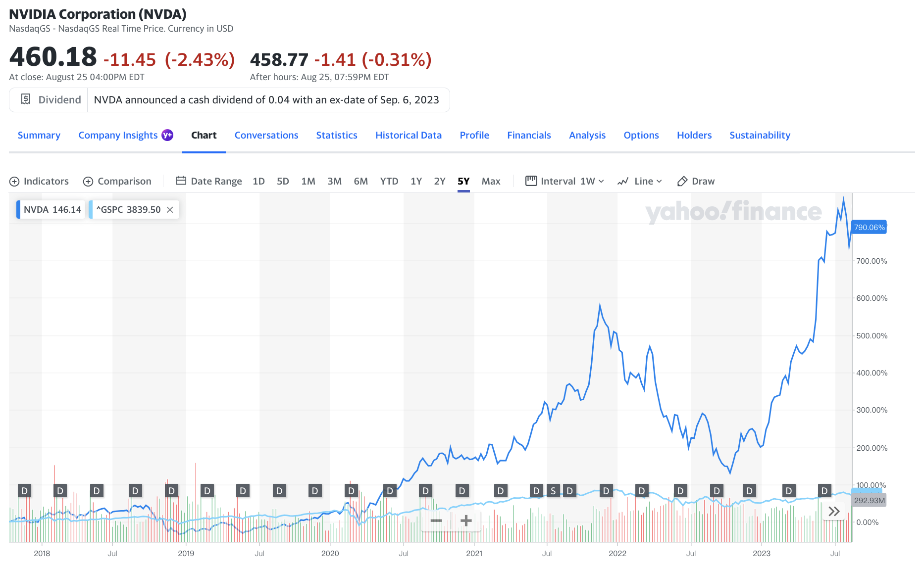924x566 pixels.
Task: Select the 6M range
Action: (360, 181)
